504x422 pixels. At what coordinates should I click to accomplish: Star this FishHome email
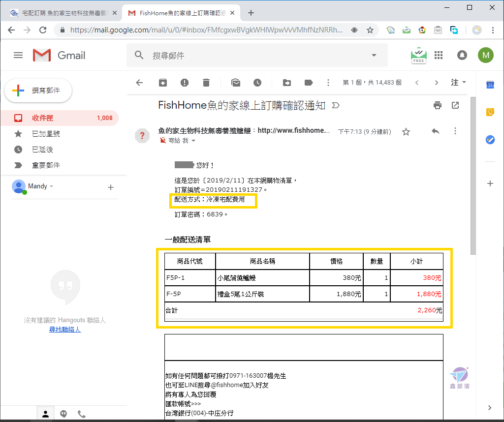[406, 132]
